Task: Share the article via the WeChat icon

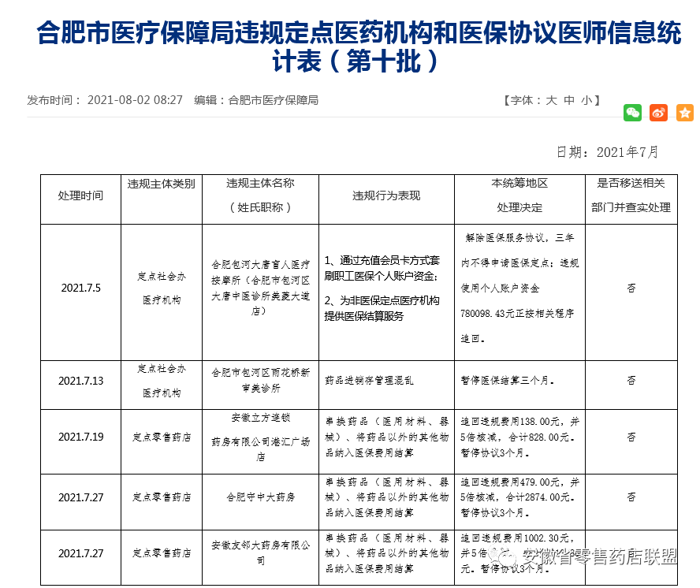Action: pos(632,113)
